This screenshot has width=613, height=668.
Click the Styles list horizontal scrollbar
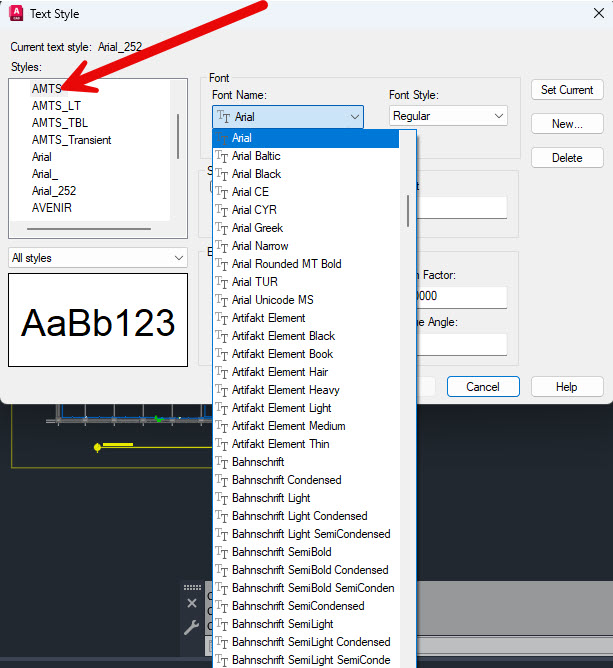[89, 229]
